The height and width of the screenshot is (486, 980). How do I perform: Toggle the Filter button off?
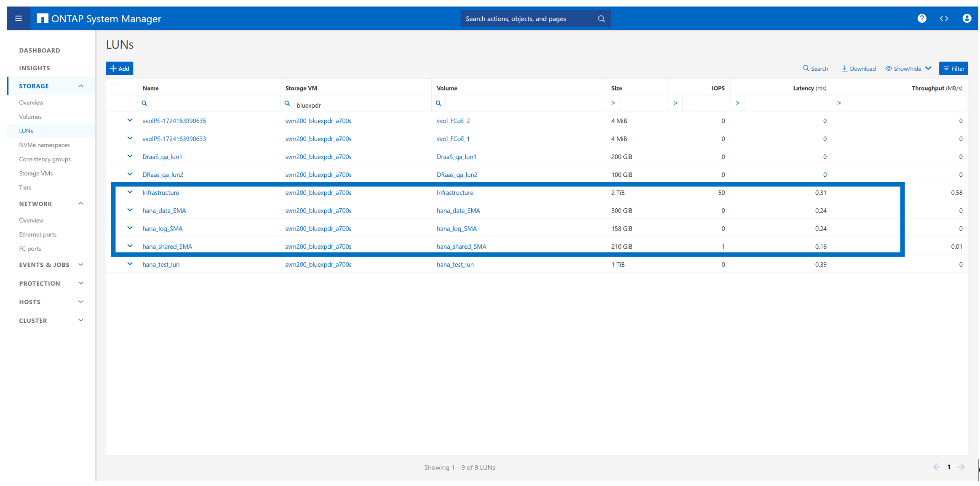(x=953, y=69)
